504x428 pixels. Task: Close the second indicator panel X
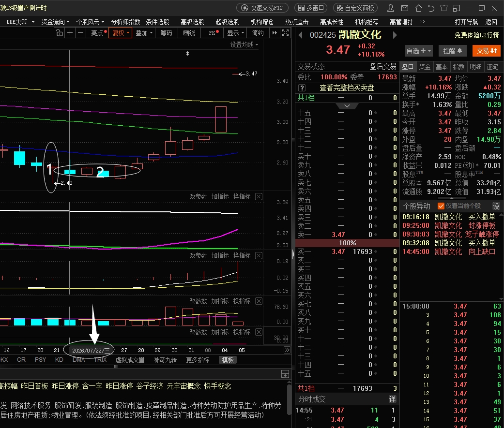pyautogui.click(x=259, y=255)
